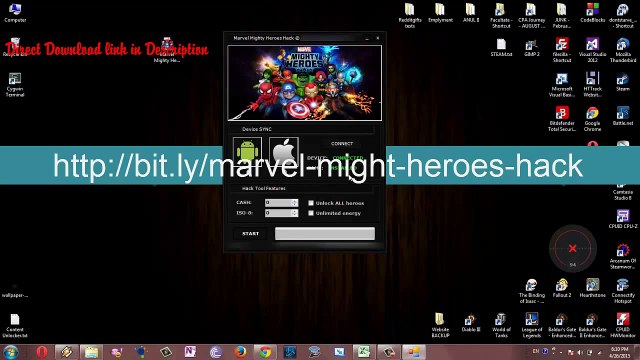
Task: Open the Computer desktop icon
Action: pos(15,12)
